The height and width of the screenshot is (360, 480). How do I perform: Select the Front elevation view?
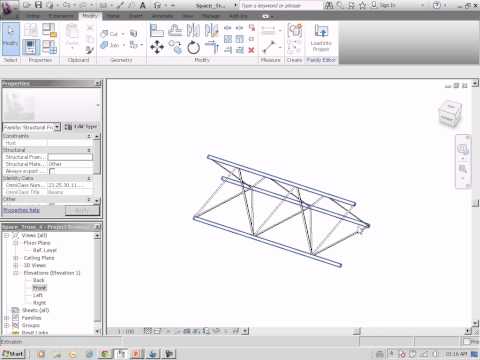pyautogui.click(x=39, y=288)
